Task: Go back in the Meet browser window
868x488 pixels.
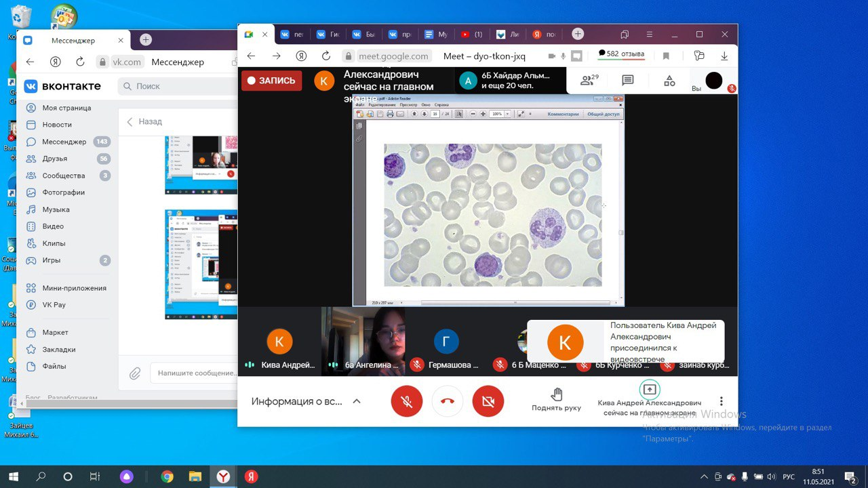Action: 251,56
